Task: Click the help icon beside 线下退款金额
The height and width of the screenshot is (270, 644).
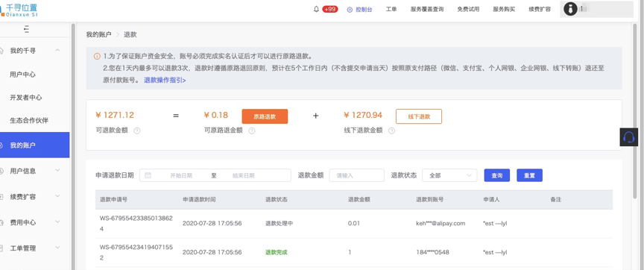Action: point(391,131)
